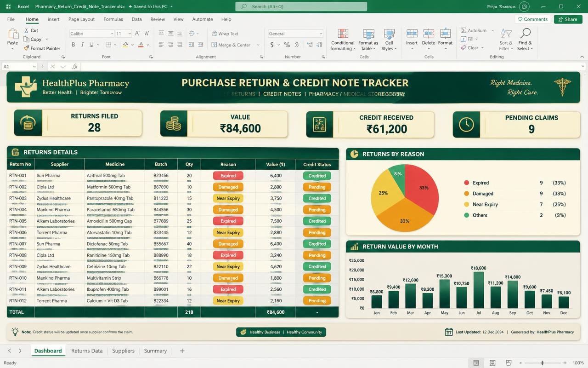Toggle Wrap Text on
Image resolution: width=588 pixels, height=368 pixels.
(x=225, y=34)
